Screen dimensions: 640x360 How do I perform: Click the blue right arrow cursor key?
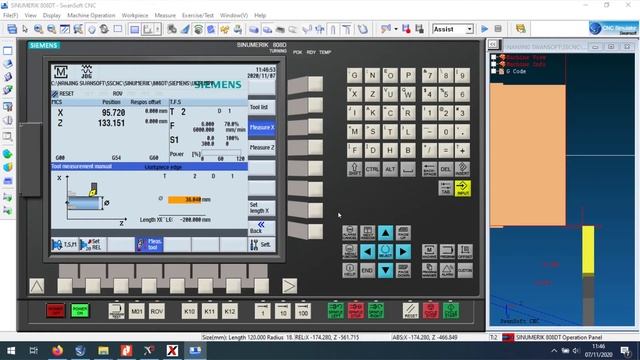point(403,251)
